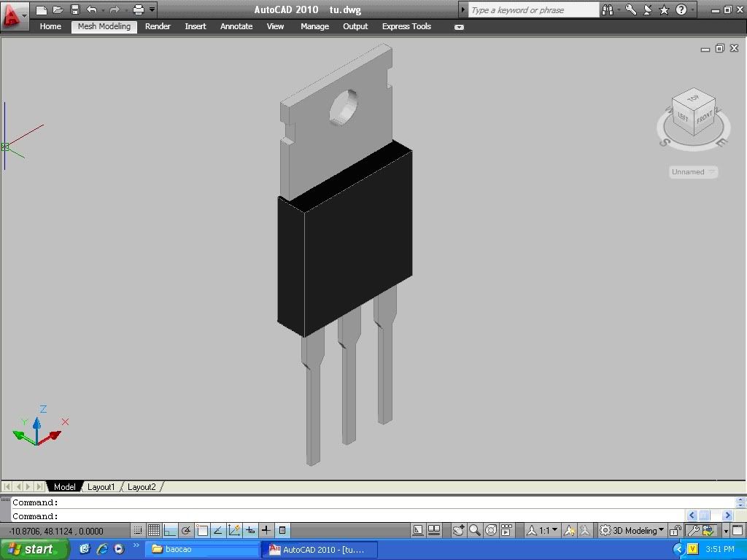Toggle Object Snap in status bar
This screenshot has width=747, height=560.
202,531
